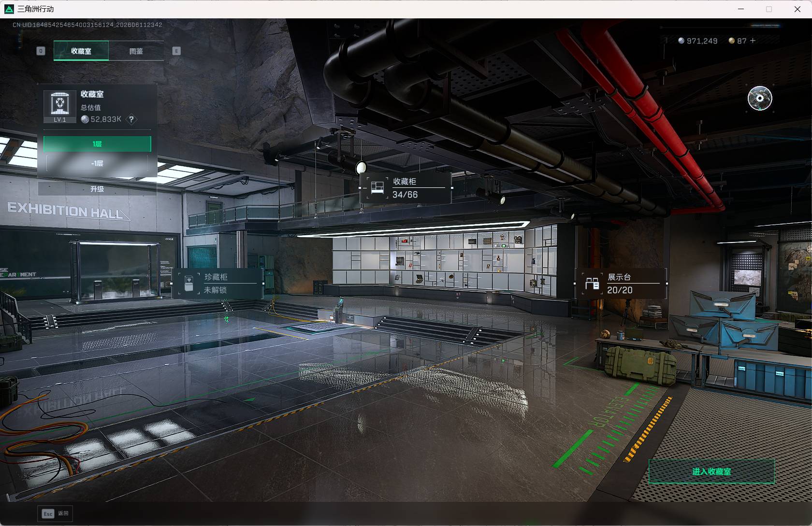
Task: Click the 展示台 showcase stand icon
Action: [592, 284]
